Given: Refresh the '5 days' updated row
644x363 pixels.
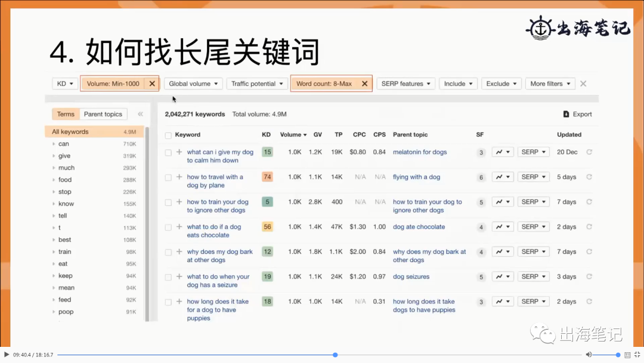Looking at the screenshot, I should click(x=589, y=177).
